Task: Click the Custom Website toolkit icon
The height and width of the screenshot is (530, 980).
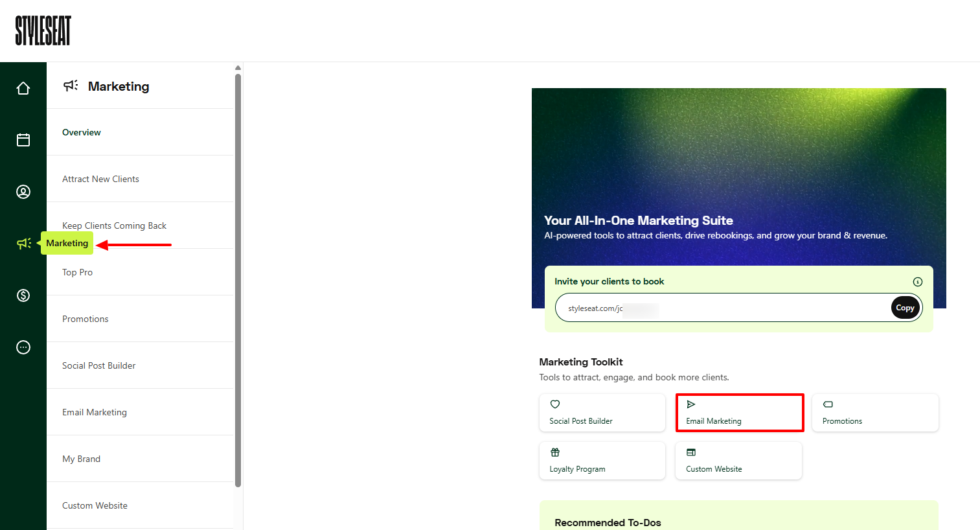Action: 691,452
